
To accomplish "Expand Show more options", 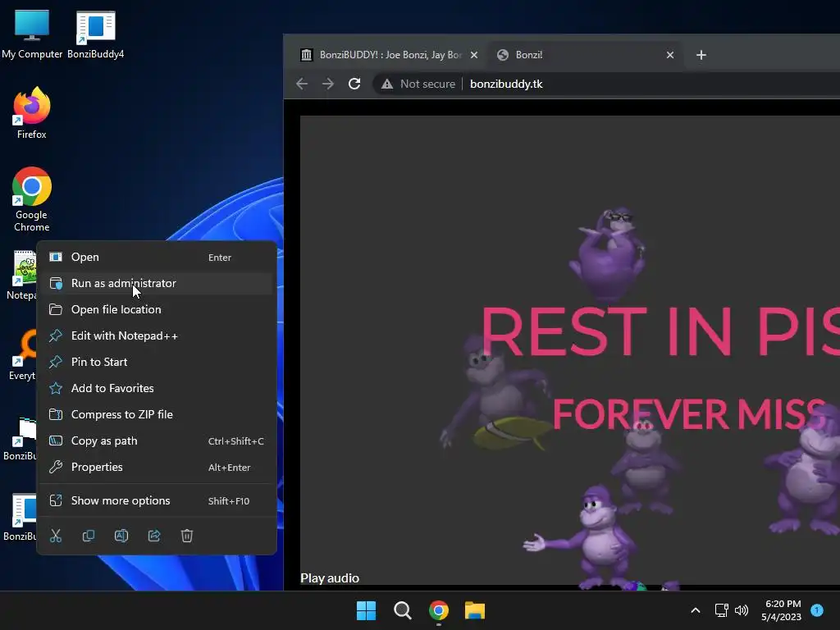I will pos(157,501).
